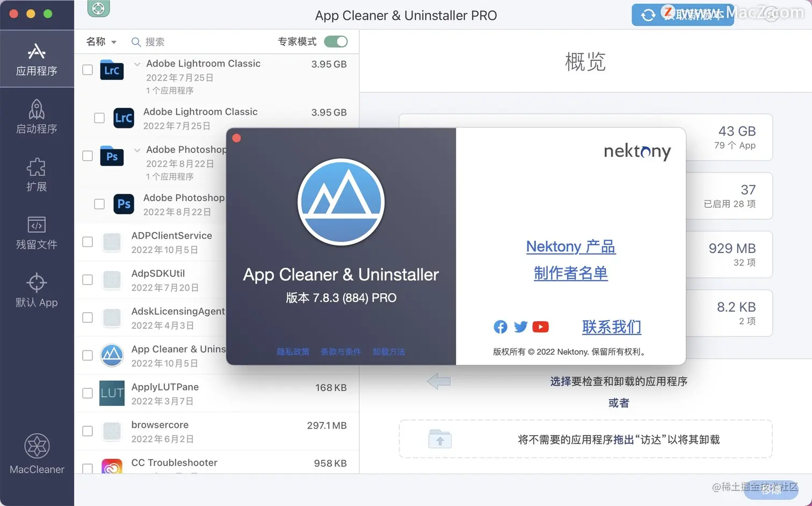Close the About dialog with red button
Screen dimensions: 812x506
click(x=236, y=138)
